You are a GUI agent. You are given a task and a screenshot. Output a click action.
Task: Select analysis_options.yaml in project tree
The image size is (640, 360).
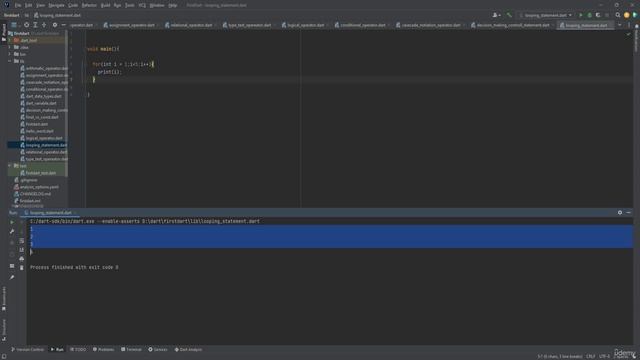tap(36, 187)
